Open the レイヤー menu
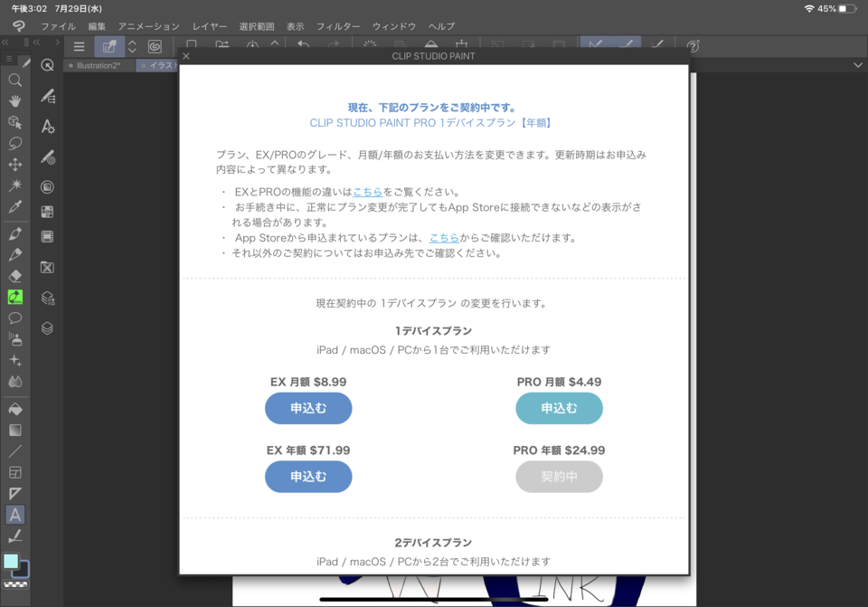The image size is (868, 607). click(209, 26)
